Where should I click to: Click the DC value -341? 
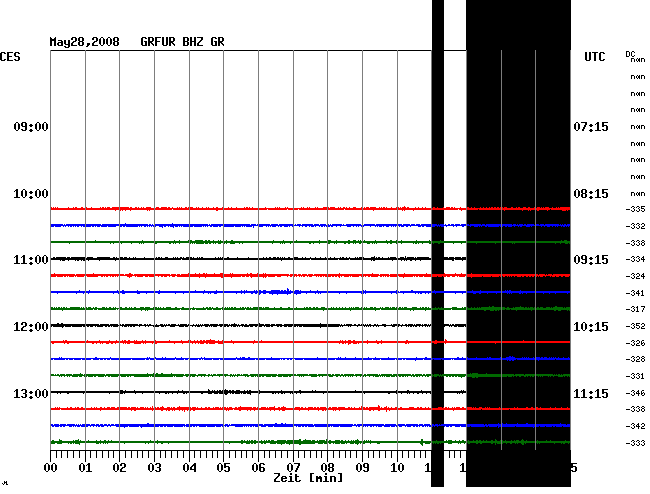coord(635,293)
